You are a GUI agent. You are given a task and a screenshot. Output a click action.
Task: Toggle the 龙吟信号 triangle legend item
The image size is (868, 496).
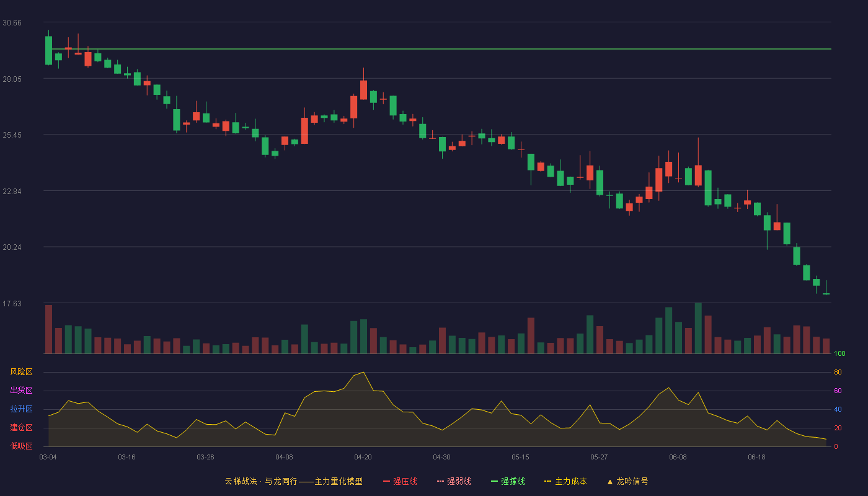pos(627,481)
